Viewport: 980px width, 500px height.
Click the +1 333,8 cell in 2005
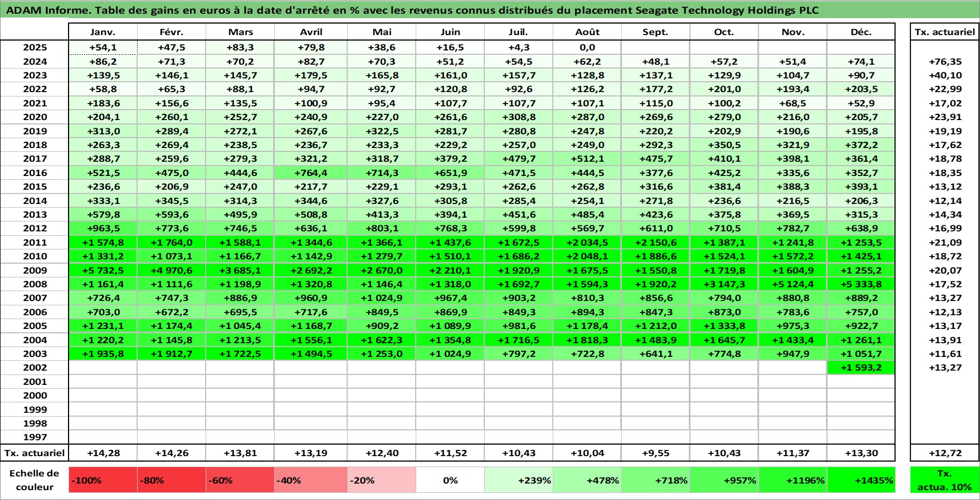pos(724,326)
